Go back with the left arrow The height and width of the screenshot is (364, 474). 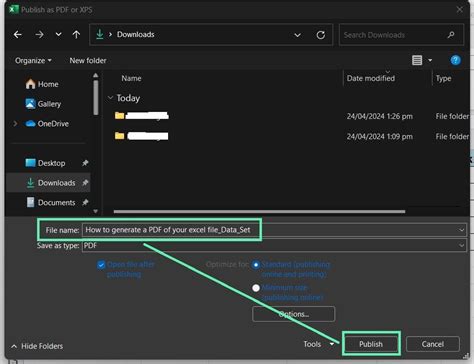[x=18, y=34]
